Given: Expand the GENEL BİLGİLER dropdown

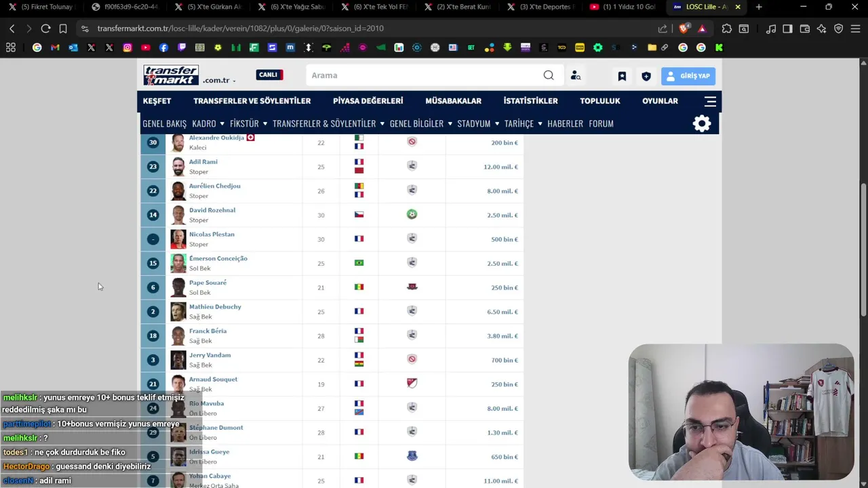Looking at the screenshot, I should (450, 123).
